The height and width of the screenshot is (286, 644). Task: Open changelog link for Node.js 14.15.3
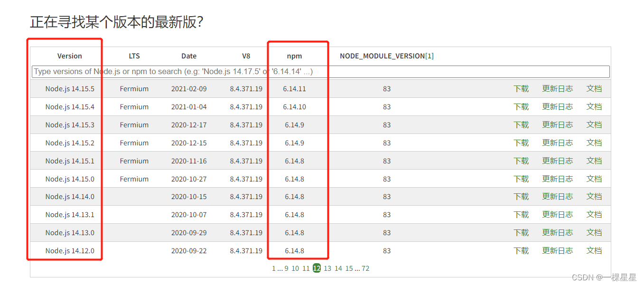pyautogui.click(x=558, y=125)
